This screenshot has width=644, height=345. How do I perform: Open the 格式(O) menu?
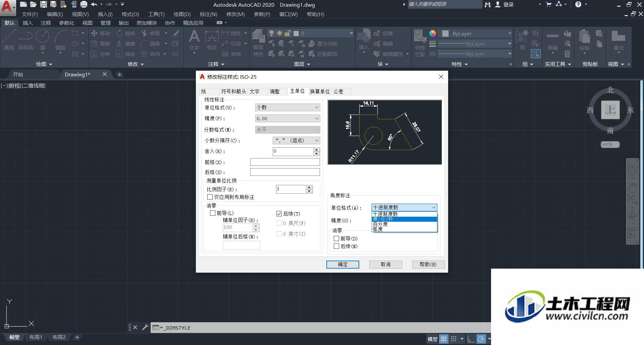[130, 14]
